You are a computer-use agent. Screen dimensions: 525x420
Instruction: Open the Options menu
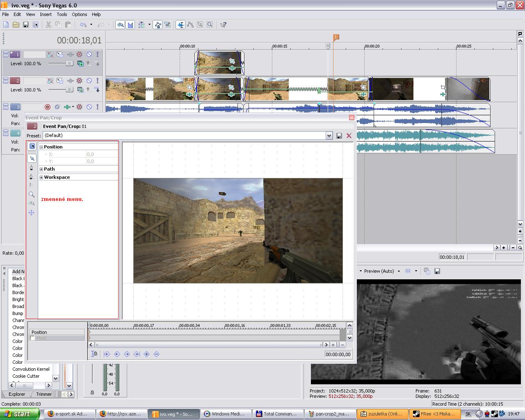coord(80,14)
